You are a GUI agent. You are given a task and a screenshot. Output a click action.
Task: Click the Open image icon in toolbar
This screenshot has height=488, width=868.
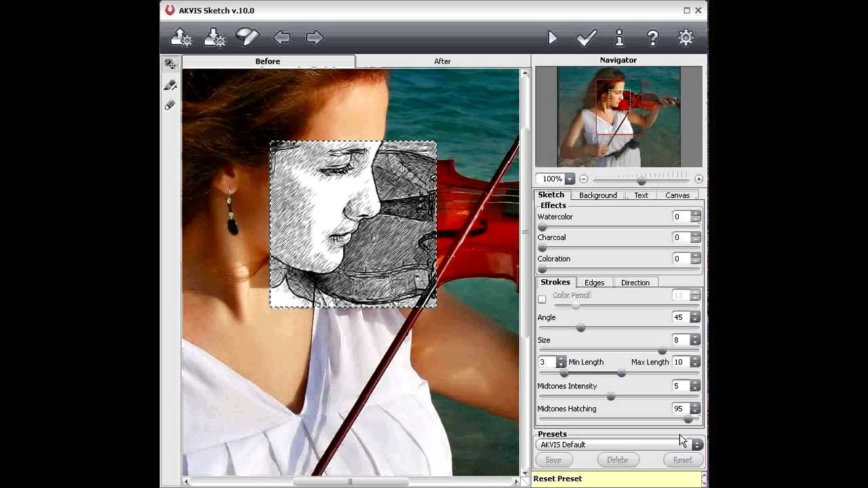coord(181,37)
